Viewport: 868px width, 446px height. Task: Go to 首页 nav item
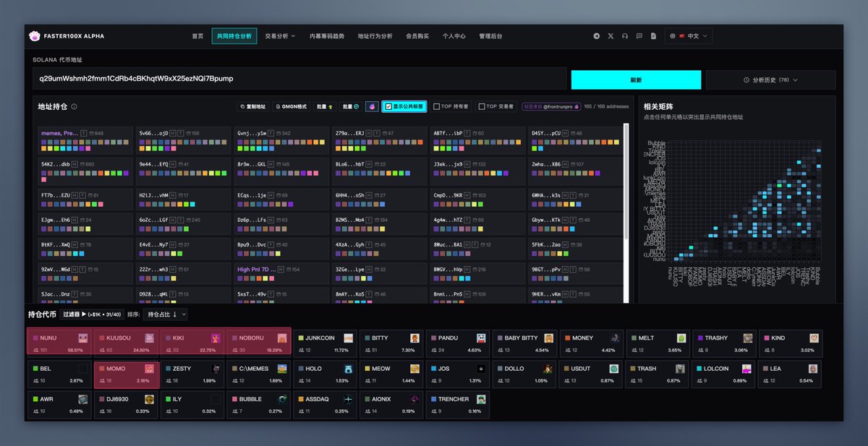point(197,35)
